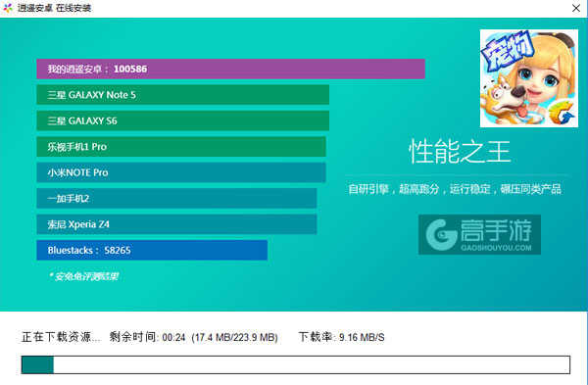
Task: Click the filled part of download progress bar
Action: coord(37,364)
